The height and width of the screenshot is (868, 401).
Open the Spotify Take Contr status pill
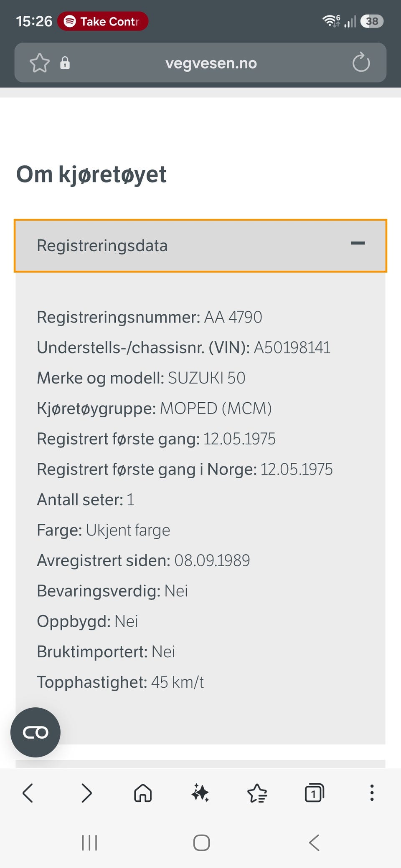[103, 21]
